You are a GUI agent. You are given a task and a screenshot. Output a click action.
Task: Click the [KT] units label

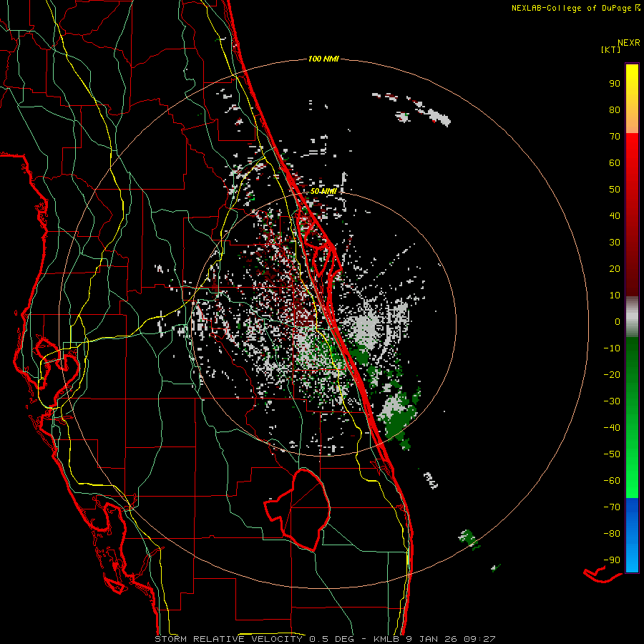(611, 49)
